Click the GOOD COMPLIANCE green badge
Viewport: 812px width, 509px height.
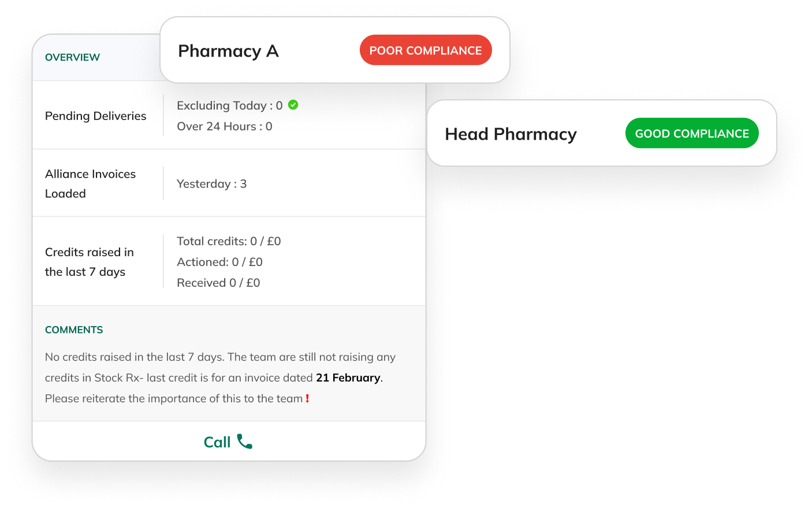click(x=692, y=133)
